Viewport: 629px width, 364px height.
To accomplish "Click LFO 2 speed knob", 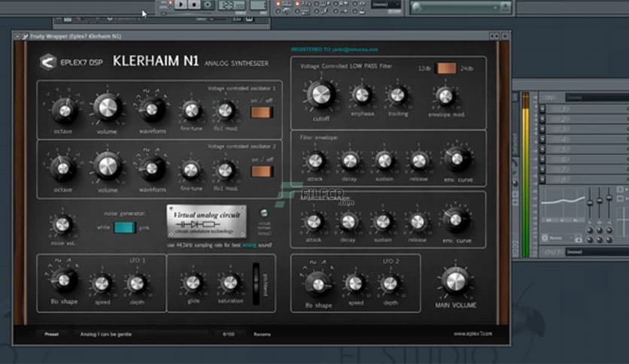I will 355,284.
